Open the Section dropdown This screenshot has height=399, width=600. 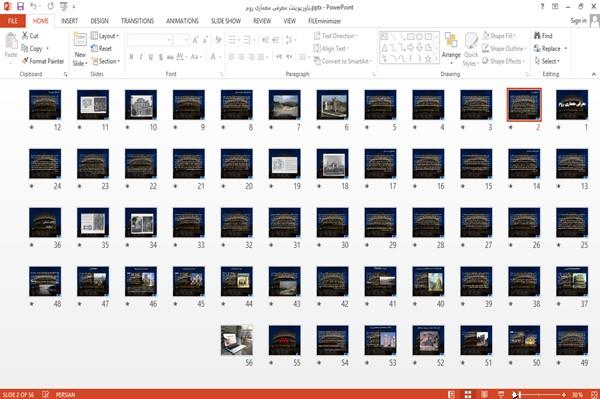point(106,61)
